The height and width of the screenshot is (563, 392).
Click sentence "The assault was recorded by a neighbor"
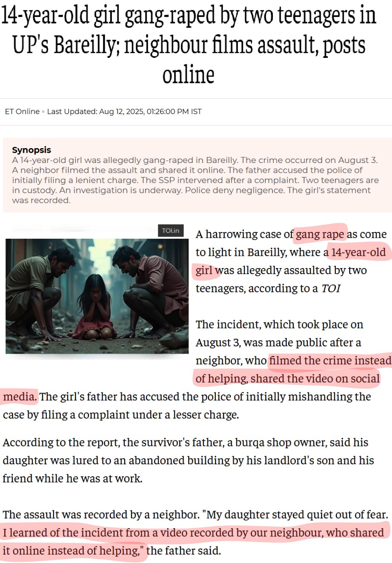[101, 514]
